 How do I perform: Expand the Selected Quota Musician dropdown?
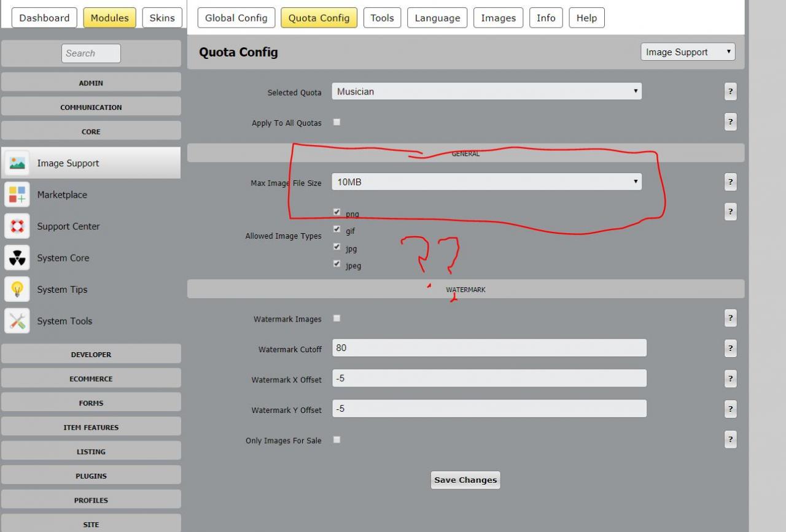pyautogui.click(x=487, y=91)
